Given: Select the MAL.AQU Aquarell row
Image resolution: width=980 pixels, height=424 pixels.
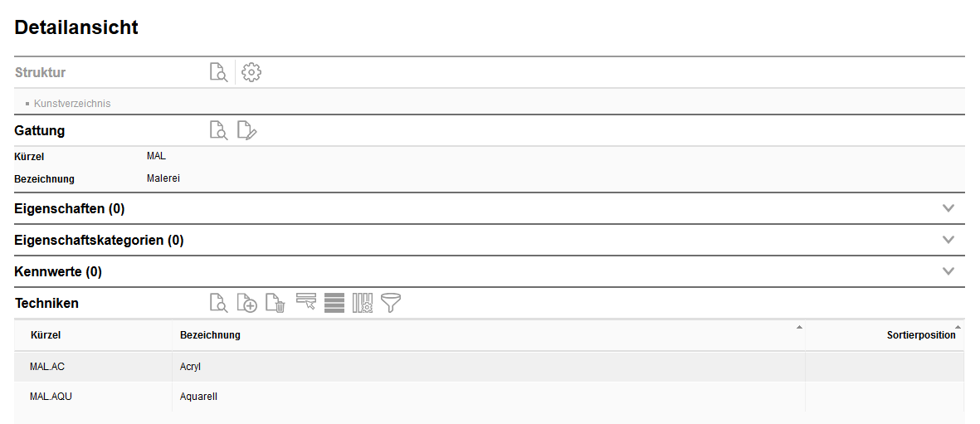Looking at the screenshot, I should 198,397.
